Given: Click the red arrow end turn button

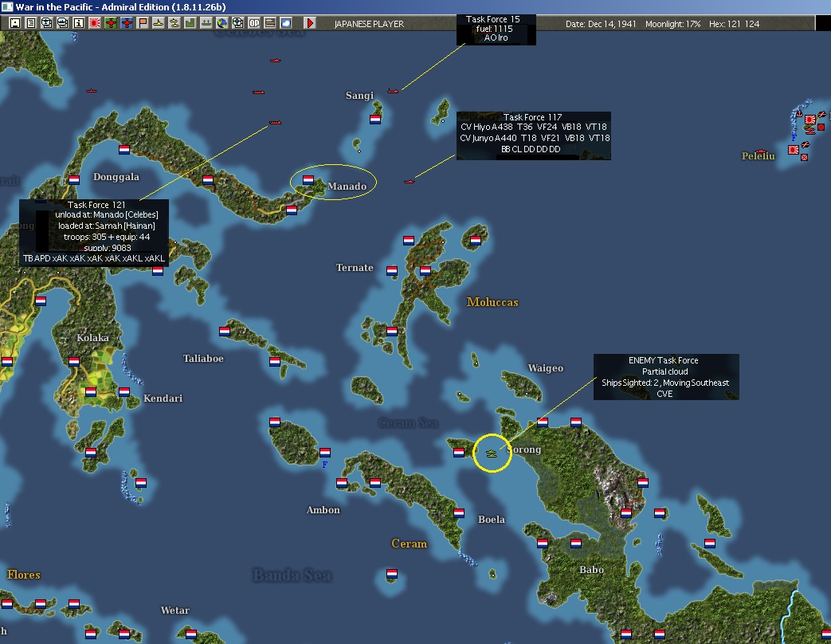Looking at the screenshot, I should [310, 23].
